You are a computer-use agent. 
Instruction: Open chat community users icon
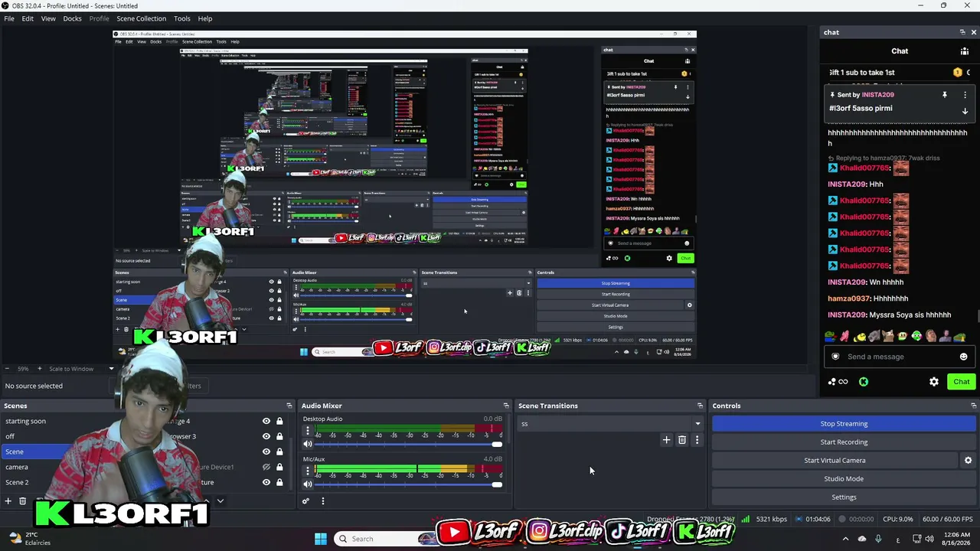point(965,51)
